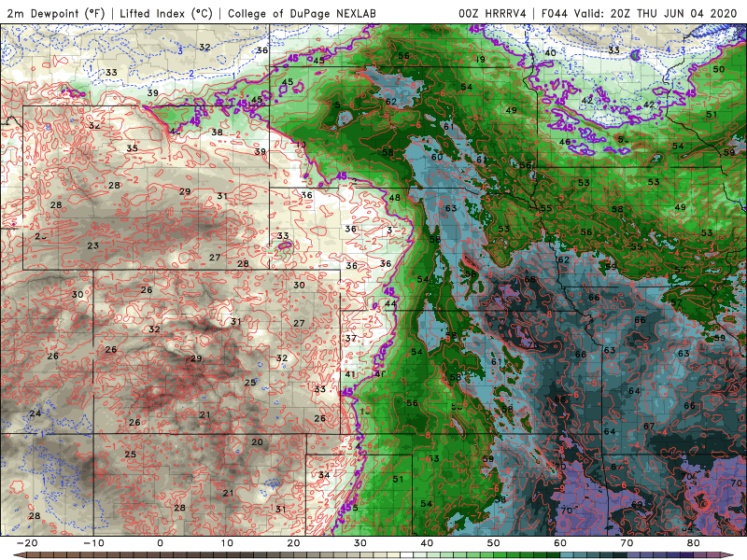
Task: Click the dewpoint value 44 on the map
Action: pos(390,303)
